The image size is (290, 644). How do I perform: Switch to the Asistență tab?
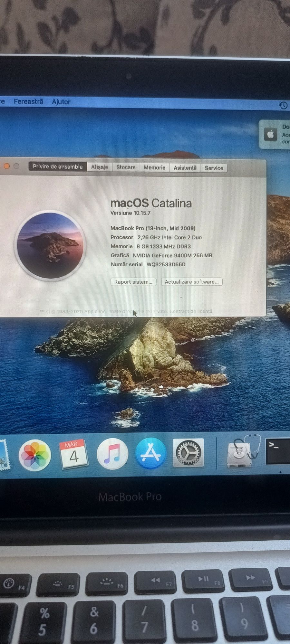pos(185,168)
